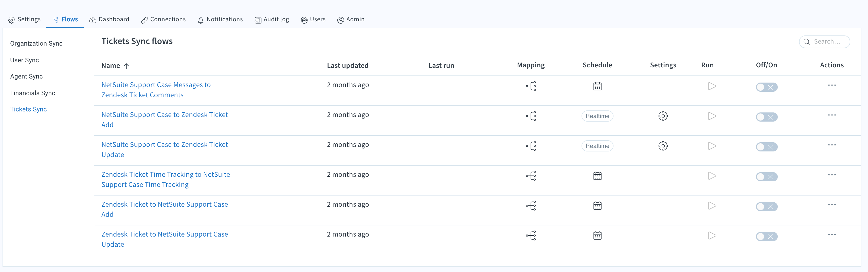Select Financials Sync in the sidebar
Image resolution: width=868 pixels, height=272 pixels.
[33, 93]
